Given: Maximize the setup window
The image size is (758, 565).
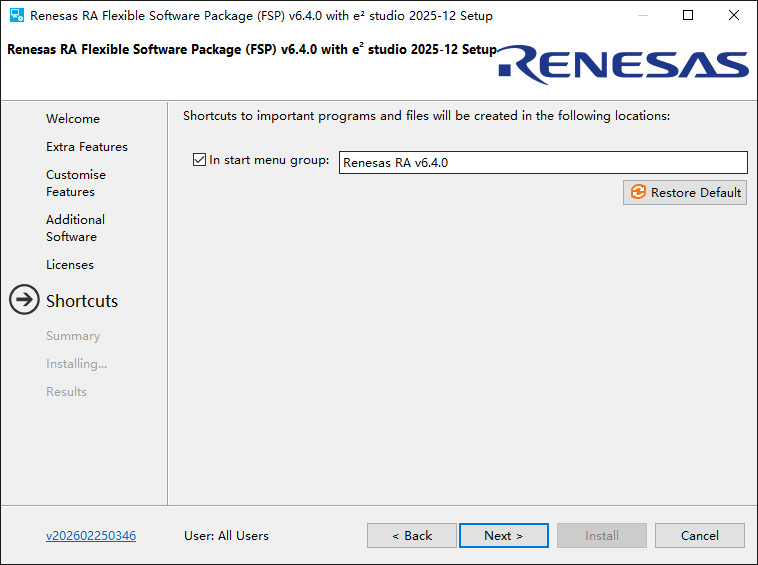Looking at the screenshot, I should 688,15.
